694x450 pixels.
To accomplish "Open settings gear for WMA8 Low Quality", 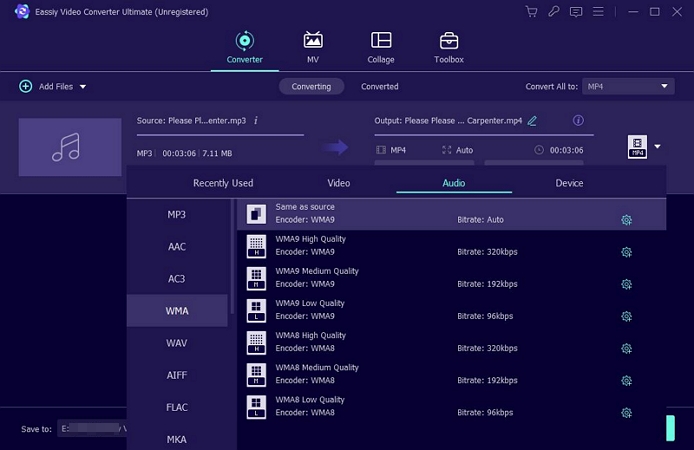I will [x=626, y=413].
